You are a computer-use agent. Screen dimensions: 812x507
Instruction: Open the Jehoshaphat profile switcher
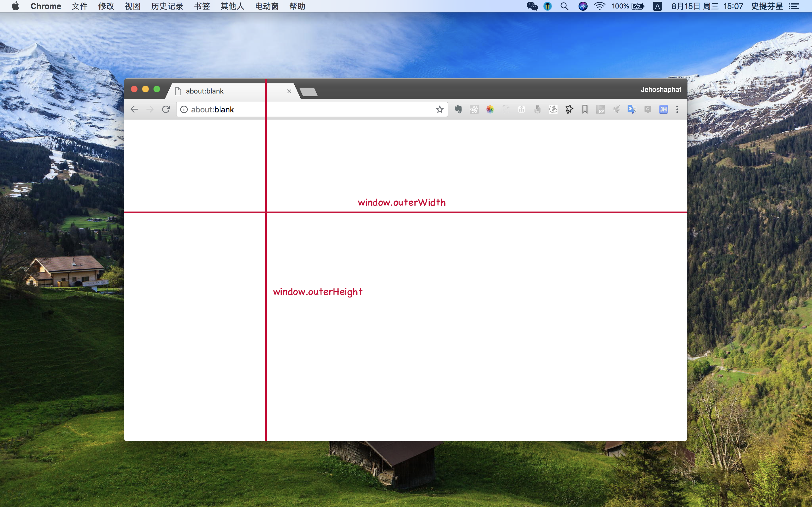(x=660, y=90)
